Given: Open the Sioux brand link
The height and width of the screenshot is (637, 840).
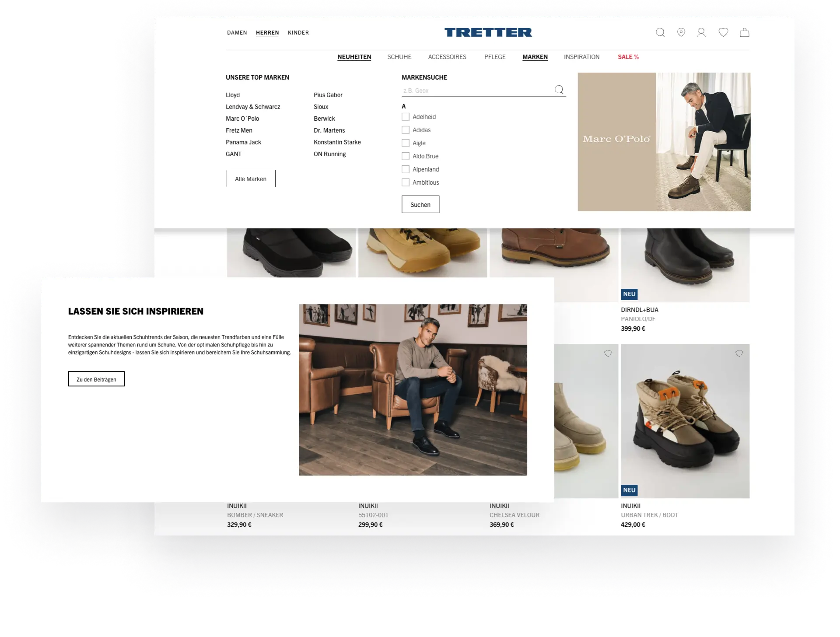Looking at the screenshot, I should [321, 107].
